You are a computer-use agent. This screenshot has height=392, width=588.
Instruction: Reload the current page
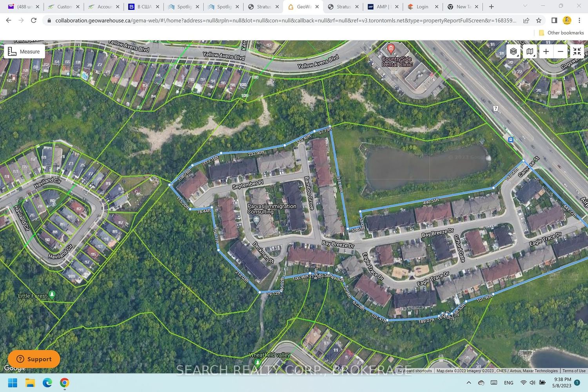[x=34, y=20]
